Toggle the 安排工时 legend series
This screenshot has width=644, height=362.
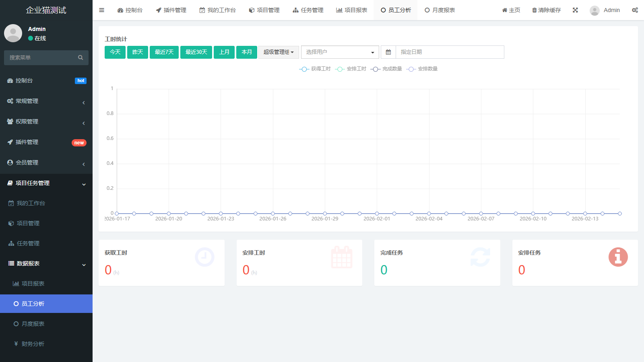351,69
